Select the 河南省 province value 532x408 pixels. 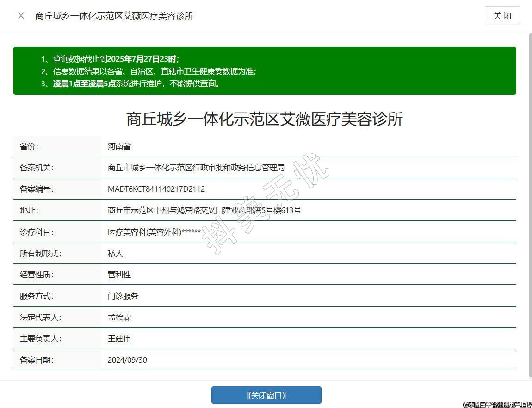click(x=119, y=146)
